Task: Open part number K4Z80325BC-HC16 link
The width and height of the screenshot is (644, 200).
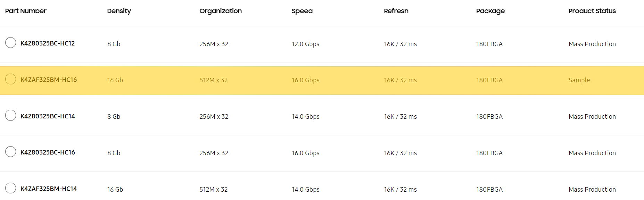Action: coord(48,152)
